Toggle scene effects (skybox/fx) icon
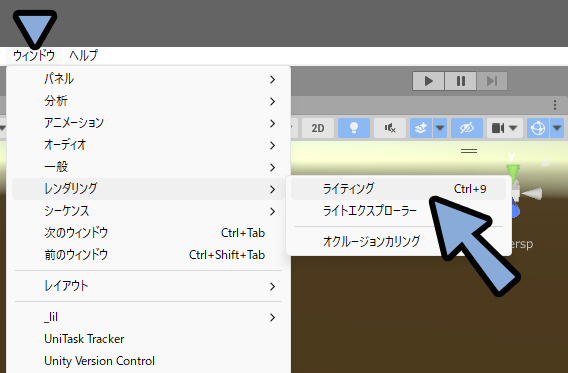This screenshot has width=568, height=373. click(421, 128)
